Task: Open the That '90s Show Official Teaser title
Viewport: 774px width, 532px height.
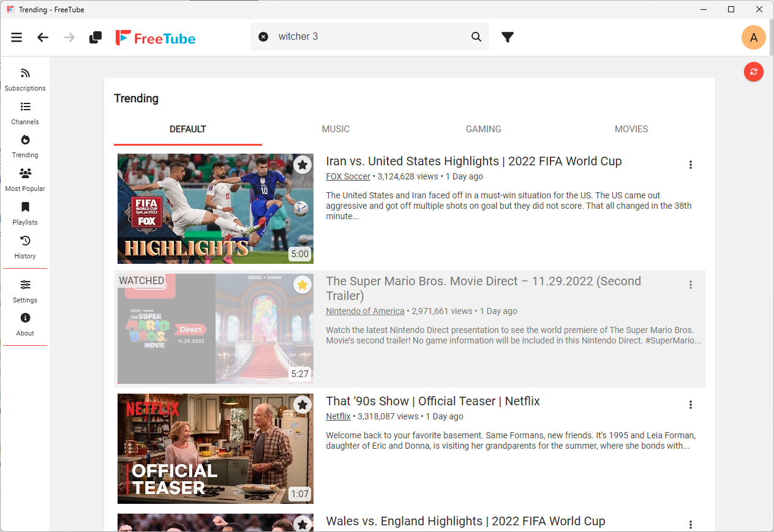Action: pos(433,402)
